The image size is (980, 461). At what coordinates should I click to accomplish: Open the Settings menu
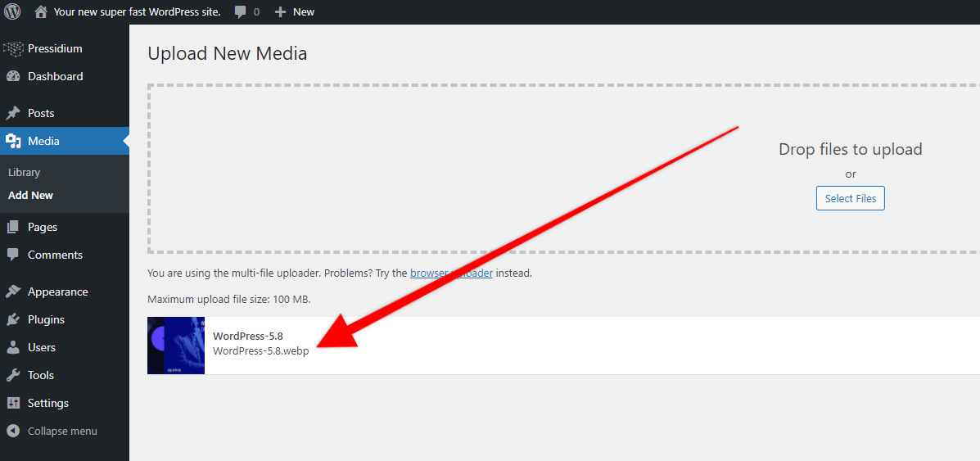[x=65, y=403]
